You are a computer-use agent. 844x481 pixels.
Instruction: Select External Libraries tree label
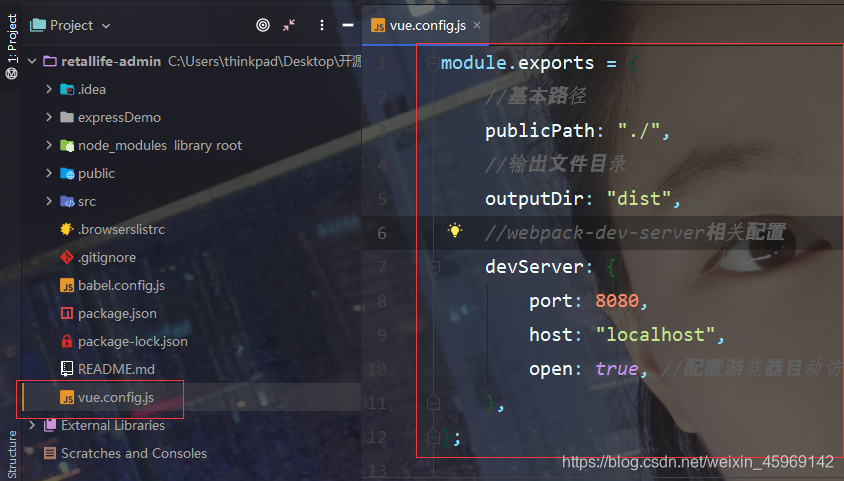tap(113, 425)
